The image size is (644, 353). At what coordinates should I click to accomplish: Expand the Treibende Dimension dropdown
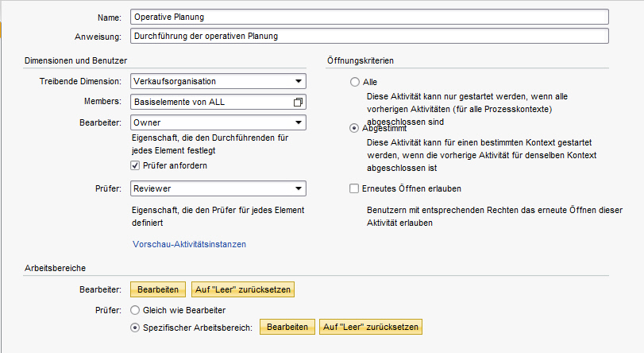[299, 81]
